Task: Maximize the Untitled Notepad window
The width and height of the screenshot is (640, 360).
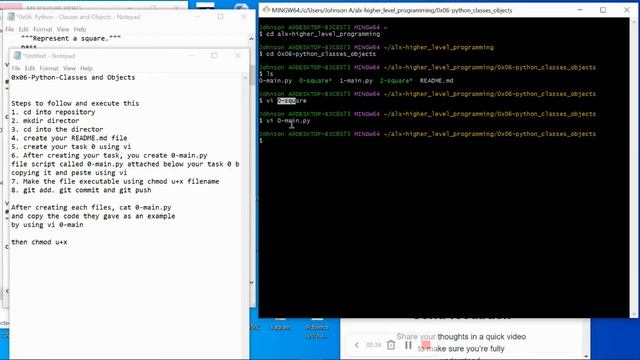Action: point(214,56)
